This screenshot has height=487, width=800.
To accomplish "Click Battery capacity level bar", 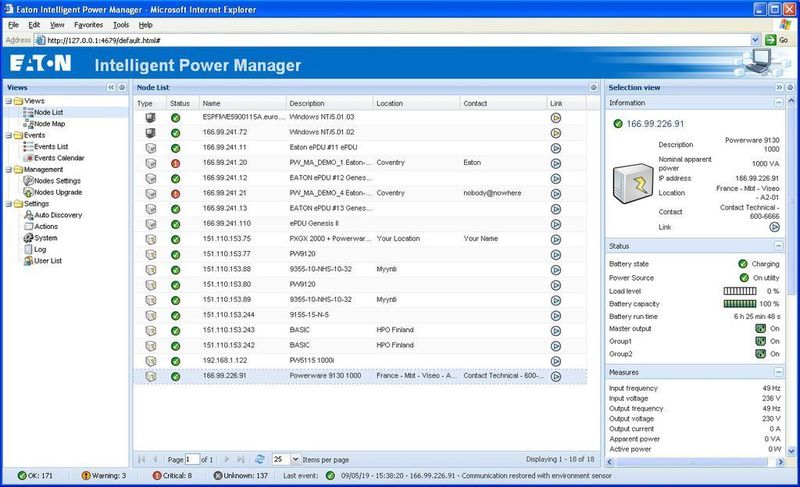I will [740, 304].
